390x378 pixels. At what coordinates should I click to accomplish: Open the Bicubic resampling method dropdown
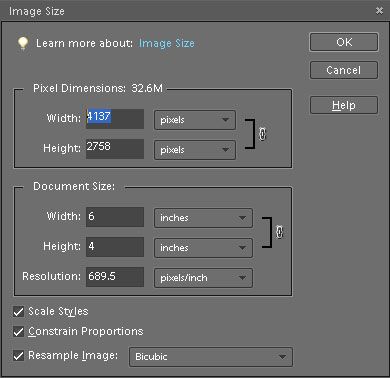[x=211, y=357]
